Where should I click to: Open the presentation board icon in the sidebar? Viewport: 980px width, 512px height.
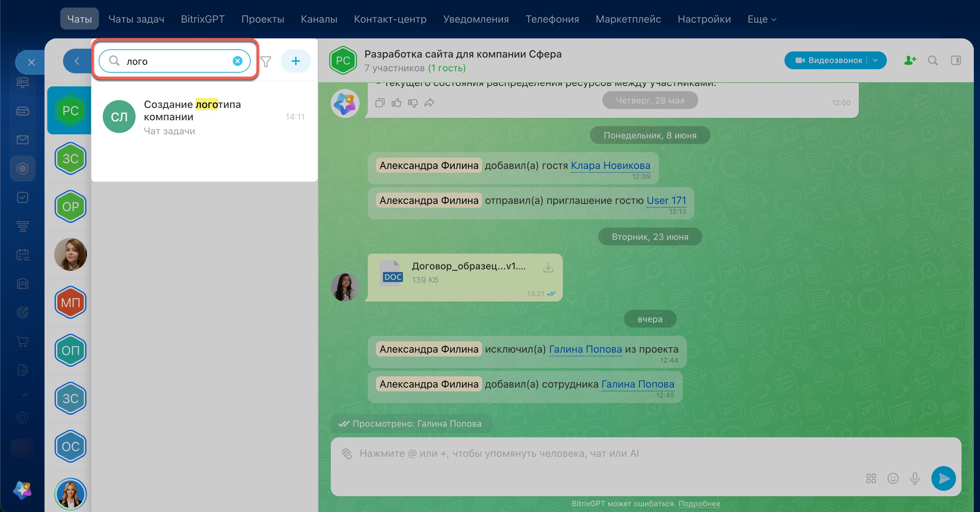point(23,82)
